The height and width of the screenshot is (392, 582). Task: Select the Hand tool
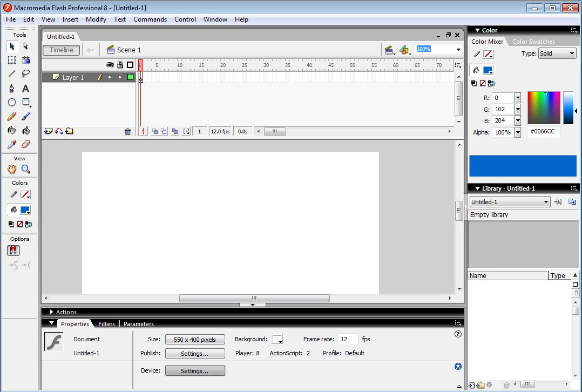tap(12, 170)
